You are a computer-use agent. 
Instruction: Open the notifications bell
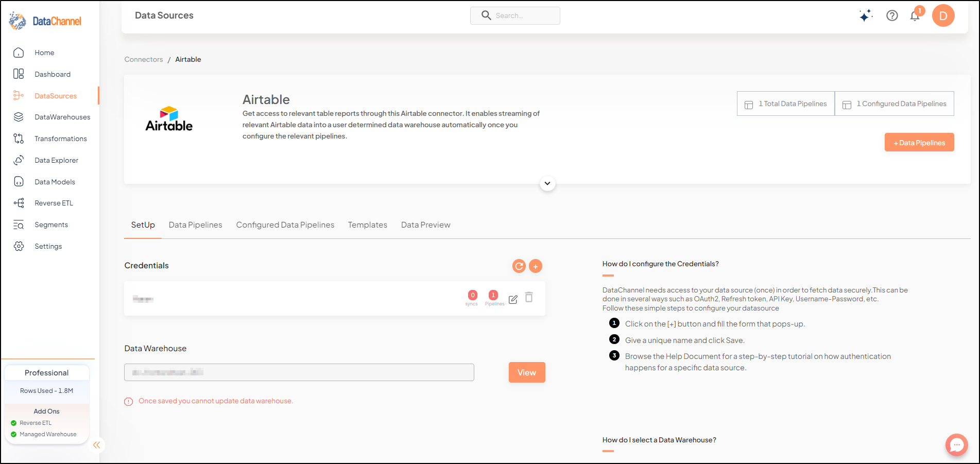[915, 15]
